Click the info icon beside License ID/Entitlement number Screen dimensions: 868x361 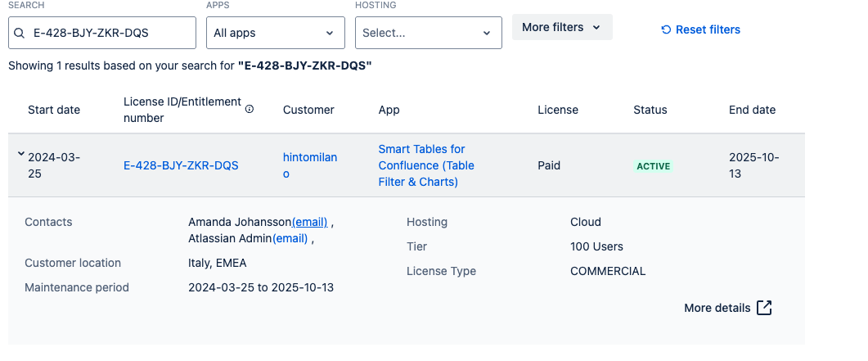coord(250,109)
